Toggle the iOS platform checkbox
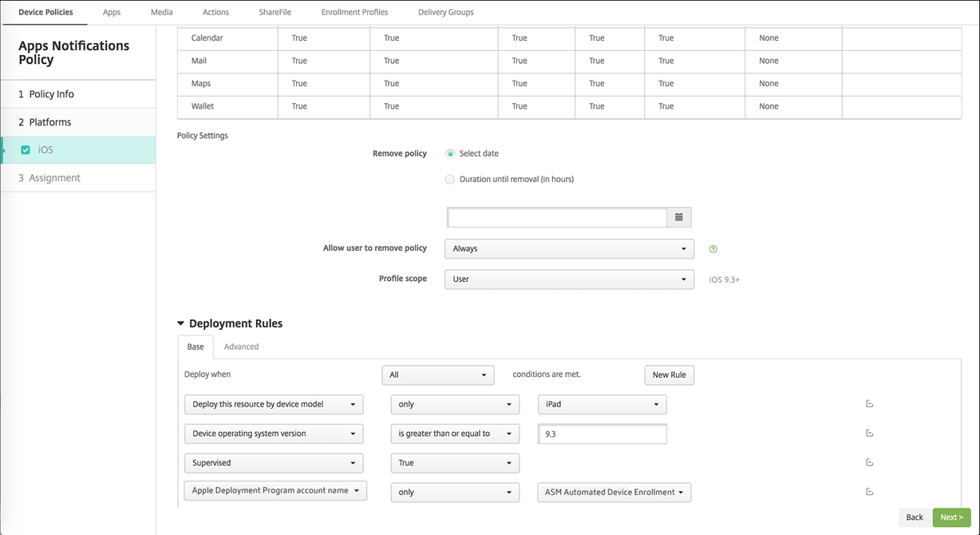 pyautogui.click(x=26, y=150)
